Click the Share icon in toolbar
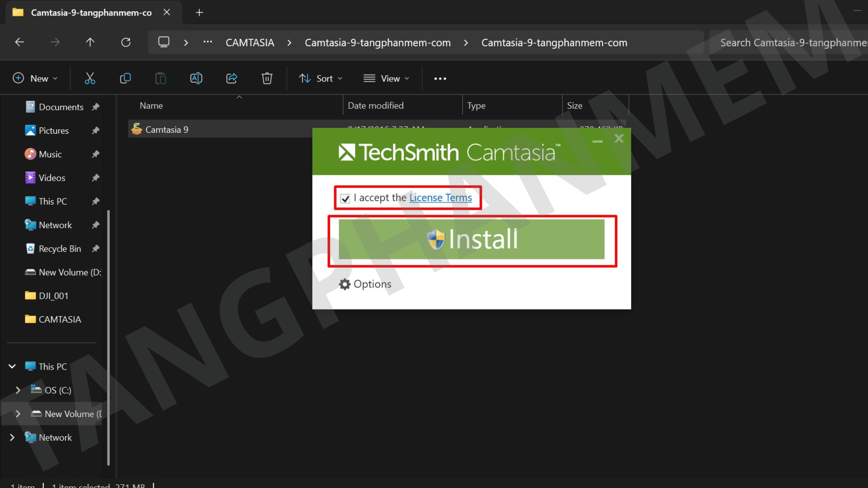Image resolution: width=868 pixels, height=488 pixels. 231,79
